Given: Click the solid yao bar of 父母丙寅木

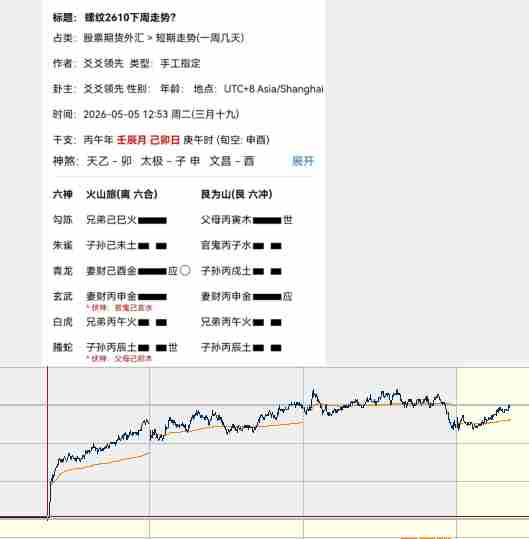Looking at the screenshot, I should (x=267, y=220).
